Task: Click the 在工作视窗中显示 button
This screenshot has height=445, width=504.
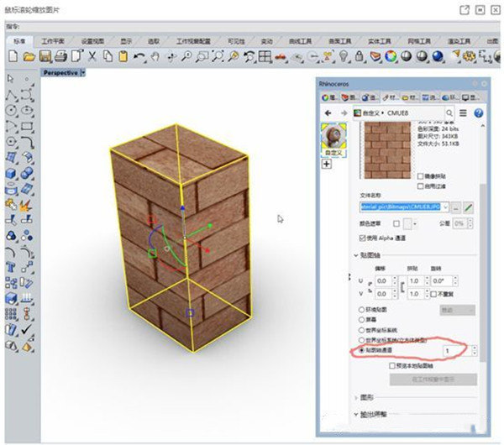Action: (433, 380)
